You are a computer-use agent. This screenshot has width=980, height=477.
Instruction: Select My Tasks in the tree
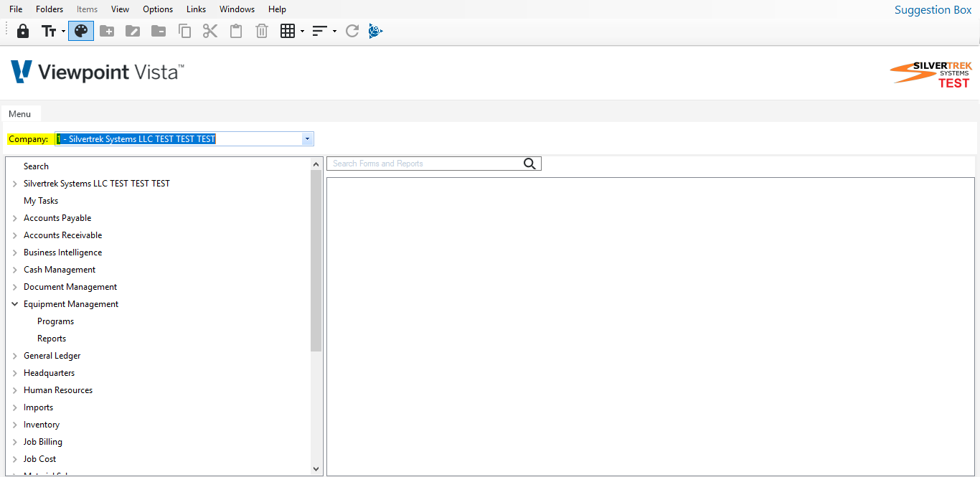(x=41, y=201)
